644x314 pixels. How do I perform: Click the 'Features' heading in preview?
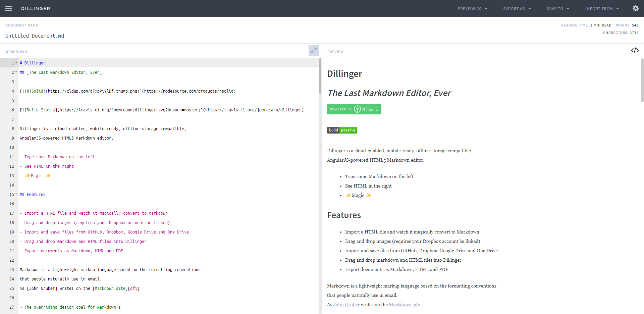pos(344,215)
